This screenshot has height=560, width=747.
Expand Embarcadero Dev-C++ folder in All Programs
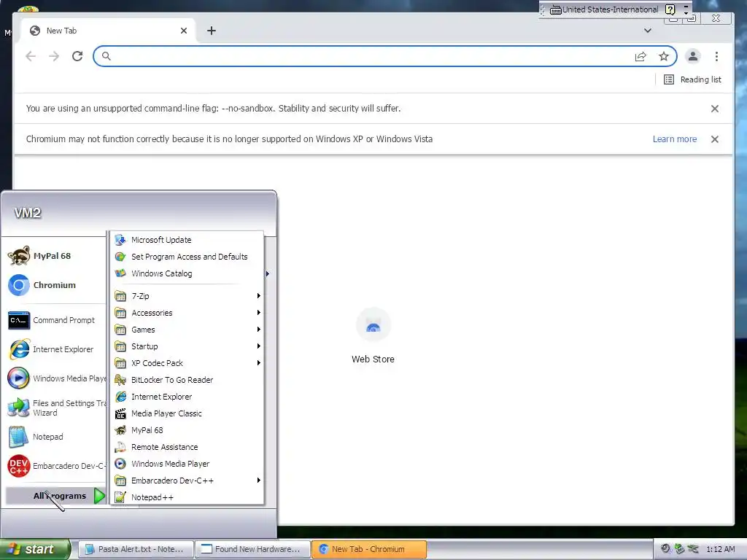coord(187,481)
